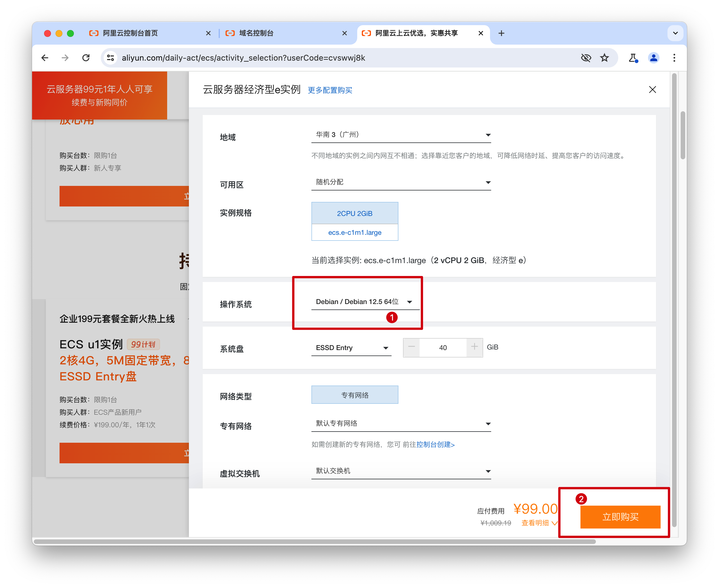719x588 pixels.
Task: Open the 系统盘 ESSD Entry dropdown
Action: (x=351, y=348)
